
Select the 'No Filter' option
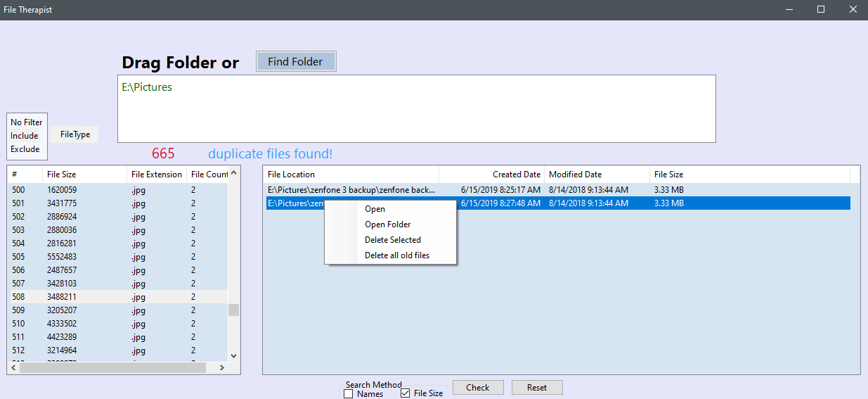[27, 122]
